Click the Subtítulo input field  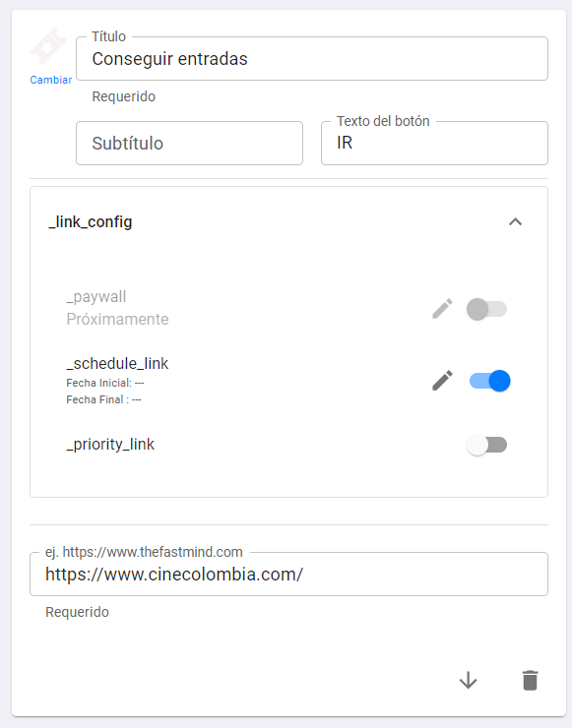point(190,143)
